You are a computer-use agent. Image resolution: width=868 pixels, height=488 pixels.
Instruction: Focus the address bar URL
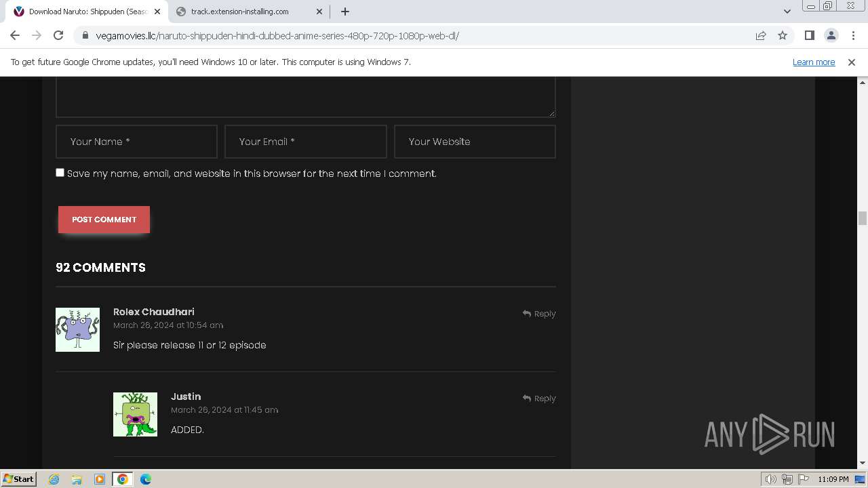[277, 36]
